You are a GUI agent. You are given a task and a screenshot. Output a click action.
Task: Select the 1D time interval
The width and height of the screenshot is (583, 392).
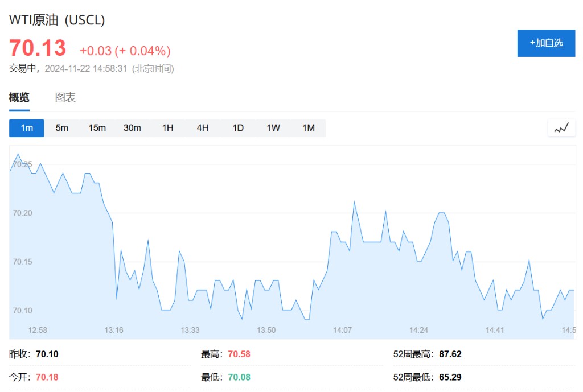[238, 128]
